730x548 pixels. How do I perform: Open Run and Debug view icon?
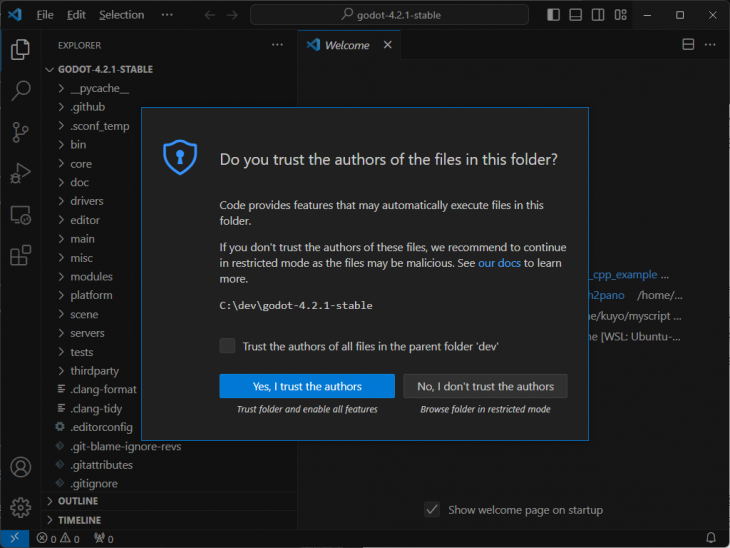tap(20, 173)
